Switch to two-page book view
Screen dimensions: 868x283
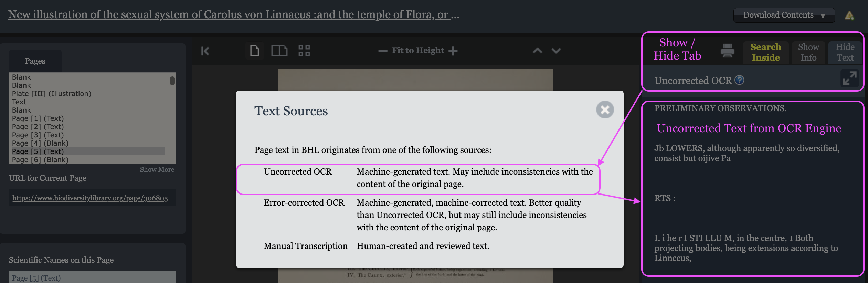[x=279, y=51]
